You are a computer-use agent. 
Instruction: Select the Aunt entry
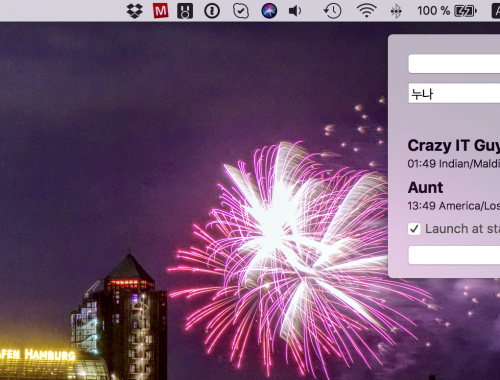pos(426,188)
